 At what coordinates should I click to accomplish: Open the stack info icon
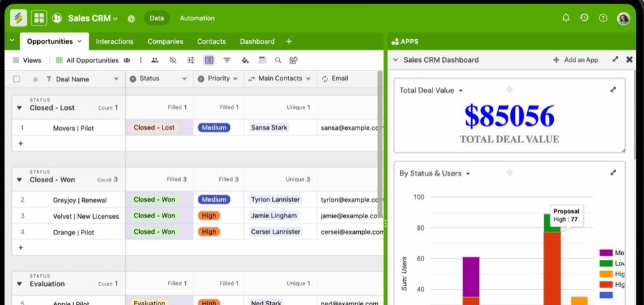click(x=131, y=18)
